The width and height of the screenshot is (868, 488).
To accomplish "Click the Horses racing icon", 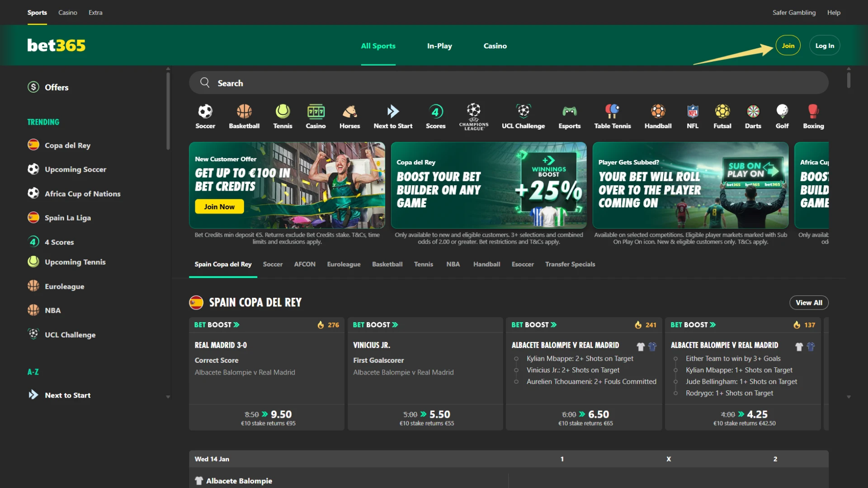I will pyautogui.click(x=349, y=116).
